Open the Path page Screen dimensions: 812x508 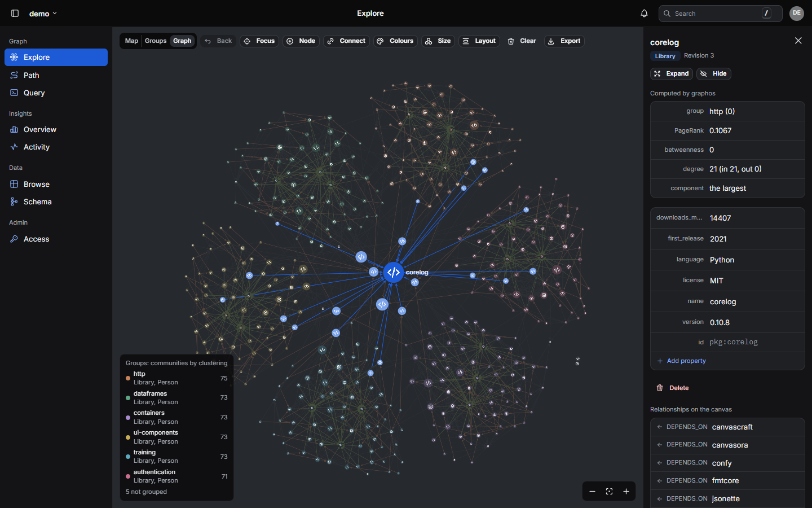(56, 75)
